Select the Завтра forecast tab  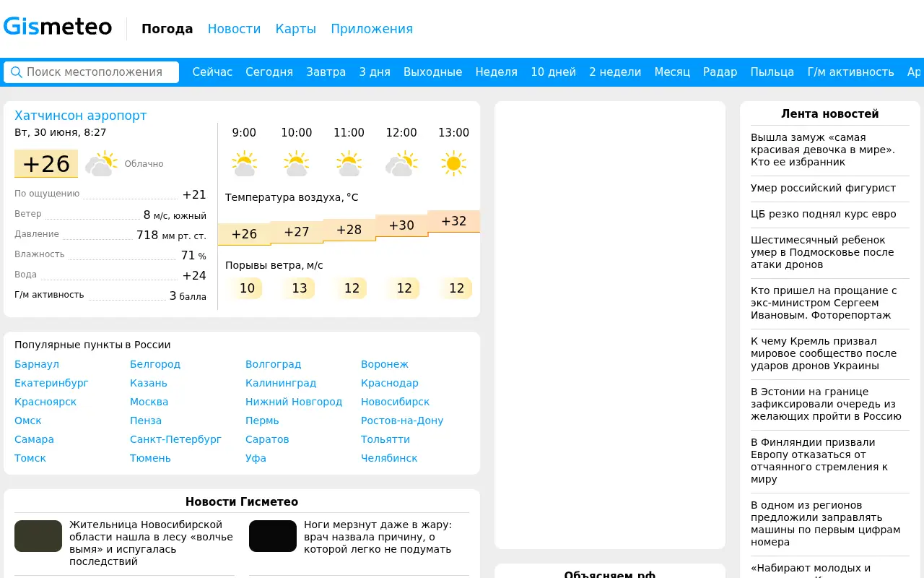tap(326, 72)
